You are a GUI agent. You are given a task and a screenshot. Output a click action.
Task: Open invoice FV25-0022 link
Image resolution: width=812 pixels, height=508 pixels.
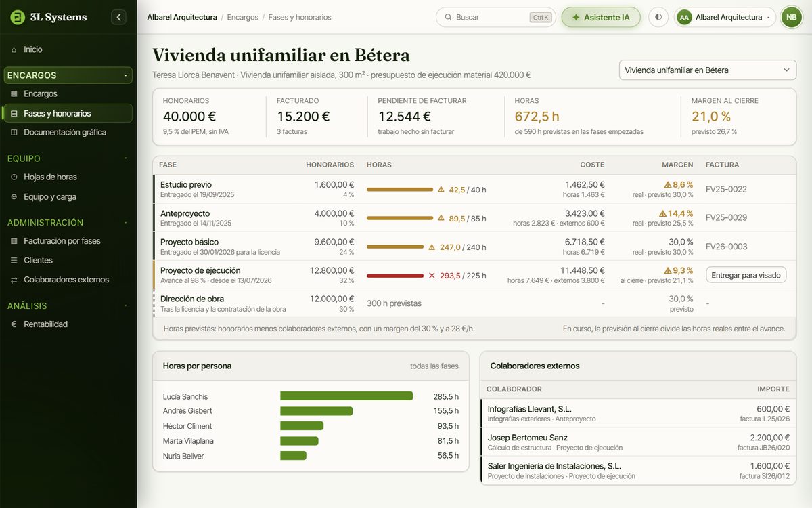726,190
